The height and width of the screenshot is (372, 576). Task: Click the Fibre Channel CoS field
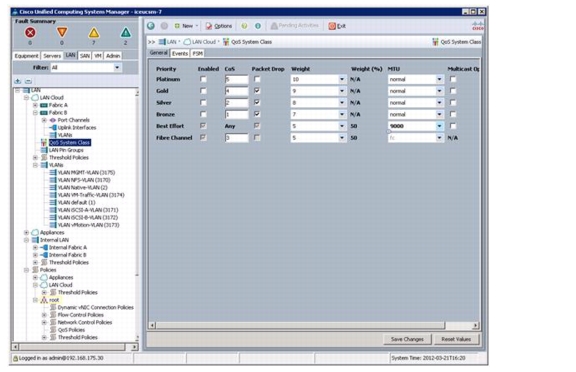pyautogui.click(x=236, y=138)
